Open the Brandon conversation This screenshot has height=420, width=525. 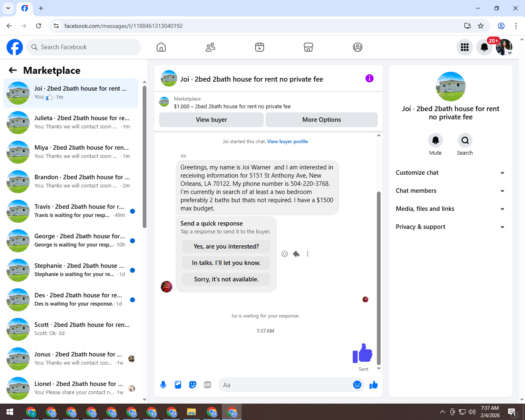[71, 182]
